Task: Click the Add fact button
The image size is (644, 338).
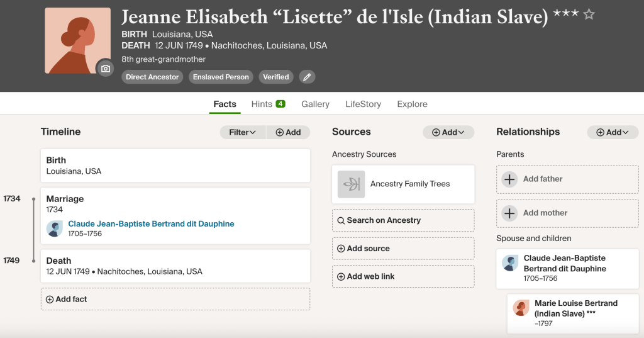Action: point(67,299)
